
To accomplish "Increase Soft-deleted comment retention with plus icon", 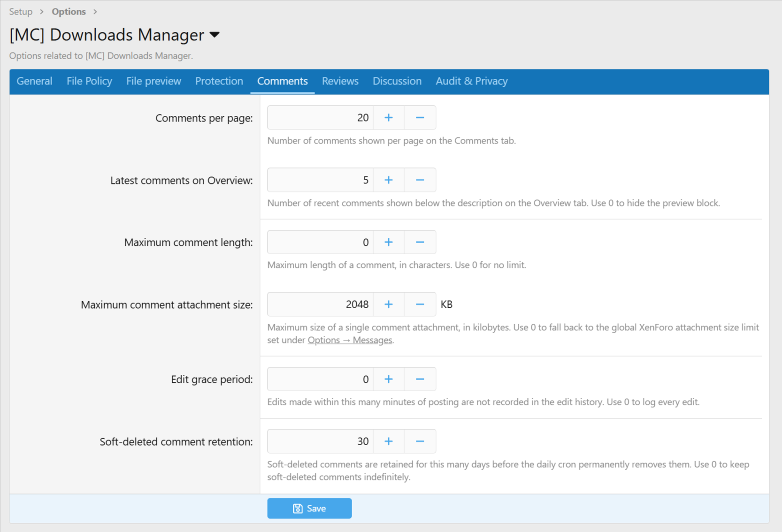I will click(x=389, y=441).
